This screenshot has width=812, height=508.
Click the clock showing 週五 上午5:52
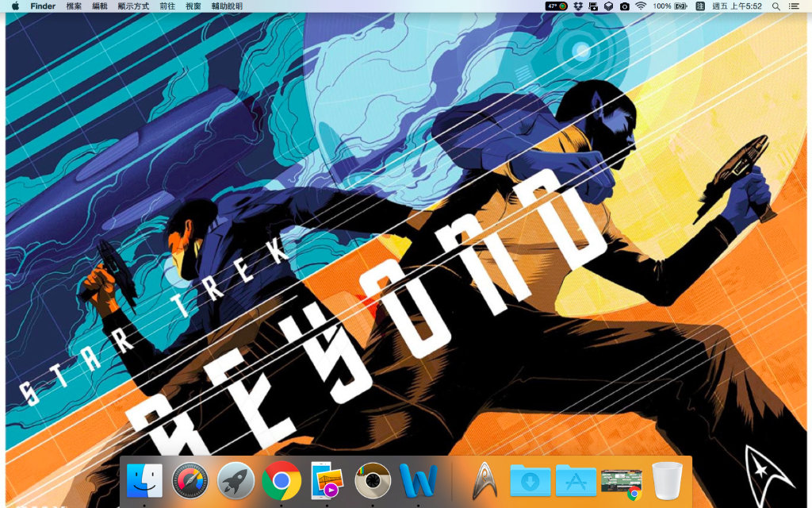[737, 6]
